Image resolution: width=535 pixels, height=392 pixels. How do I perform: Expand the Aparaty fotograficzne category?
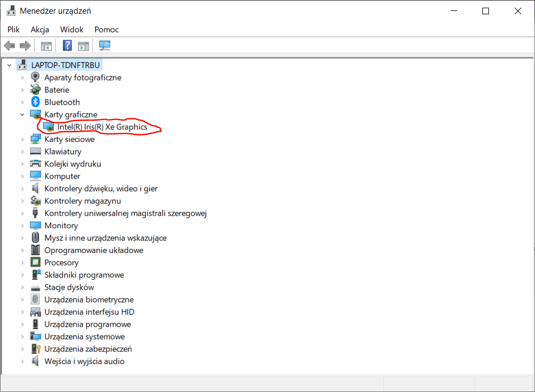click(22, 78)
